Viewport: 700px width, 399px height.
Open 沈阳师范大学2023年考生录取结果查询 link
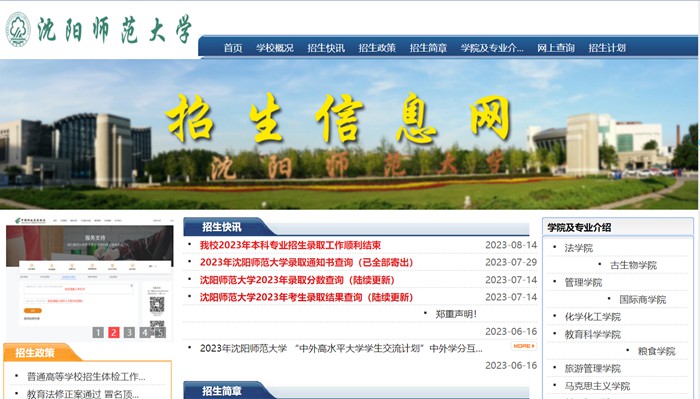[306, 297]
